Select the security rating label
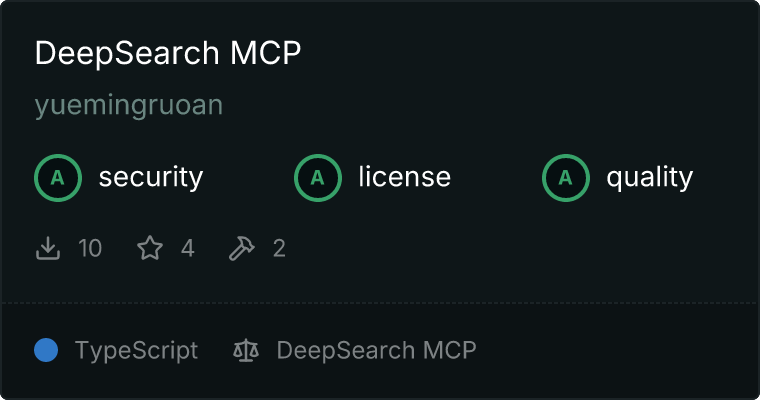 151,177
